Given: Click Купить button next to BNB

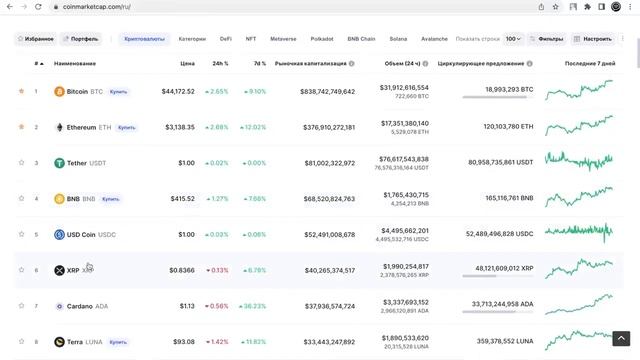Looking at the screenshot, I should point(111,199).
